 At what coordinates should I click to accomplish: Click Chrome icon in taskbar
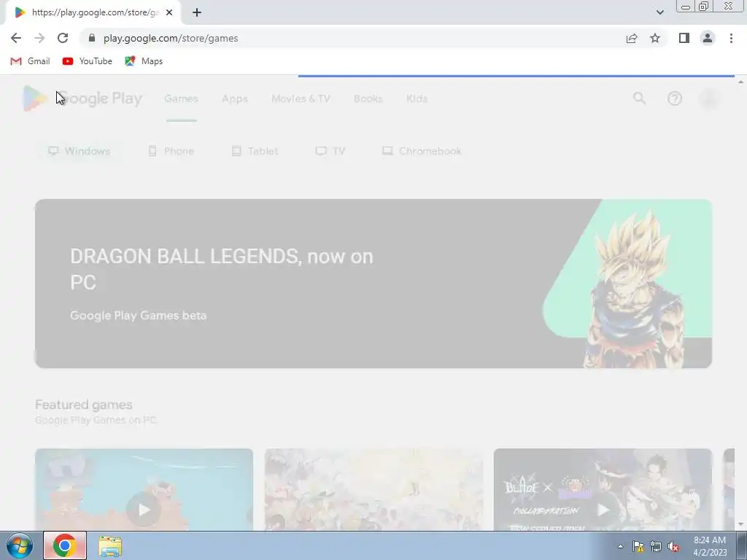click(65, 545)
